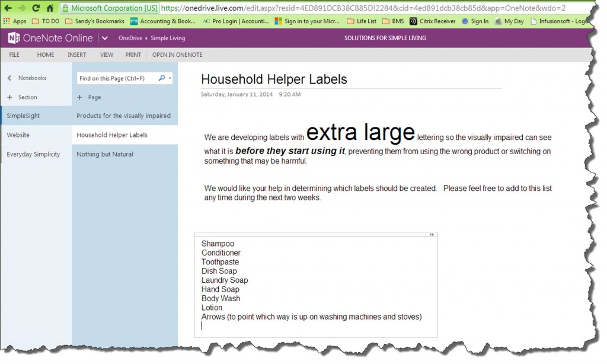
Task: Open the INSERT ribbon tab
Action: pyautogui.click(x=77, y=55)
